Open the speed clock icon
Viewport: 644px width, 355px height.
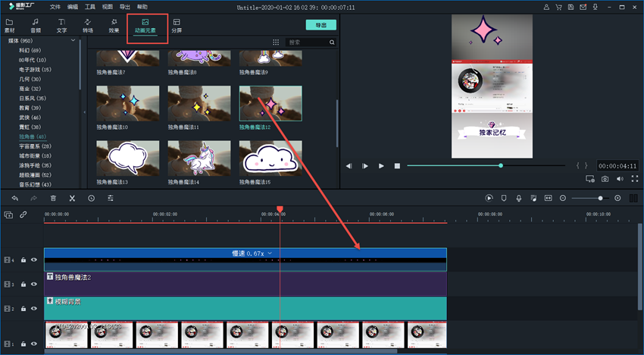(x=91, y=198)
